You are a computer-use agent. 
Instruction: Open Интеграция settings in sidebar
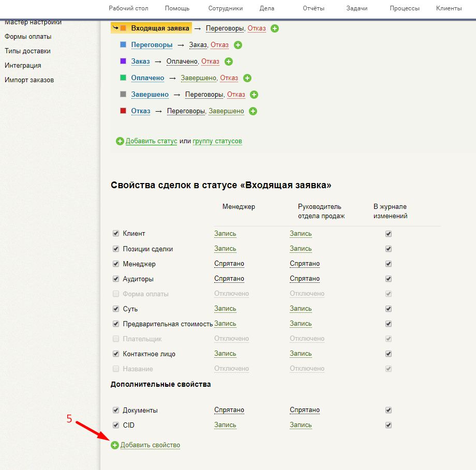pyautogui.click(x=23, y=66)
